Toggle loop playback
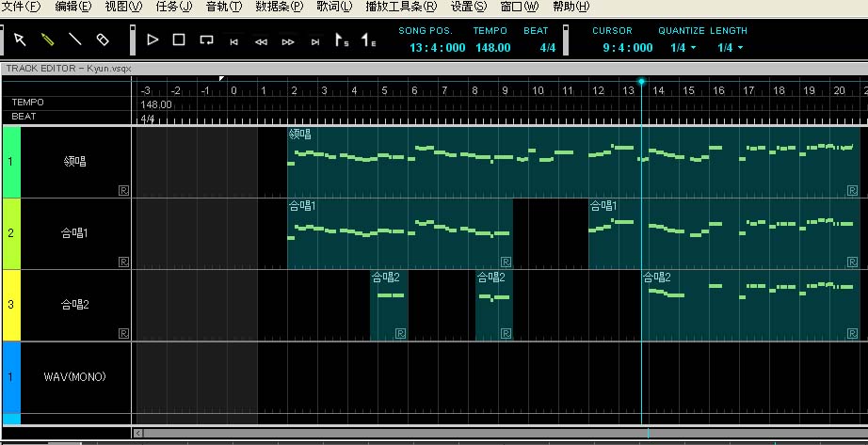The height and width of the screenshot is (445, 868). click(206, 40)
